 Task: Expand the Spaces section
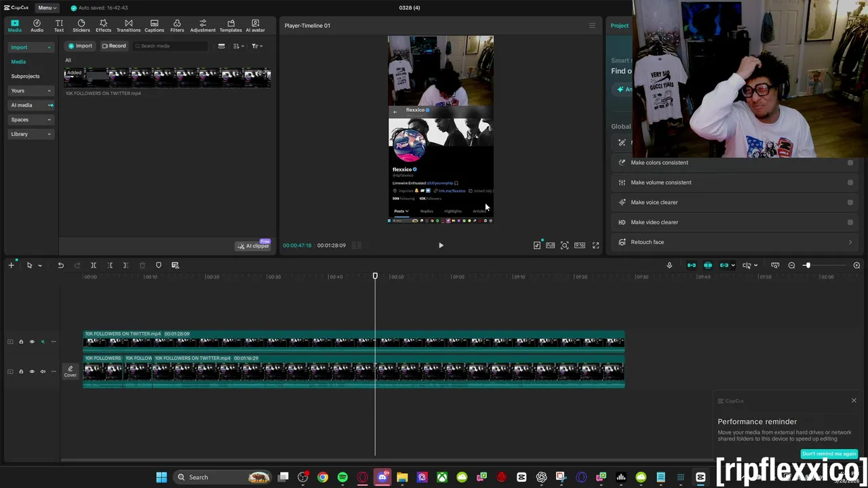click(x=31, y=119)
